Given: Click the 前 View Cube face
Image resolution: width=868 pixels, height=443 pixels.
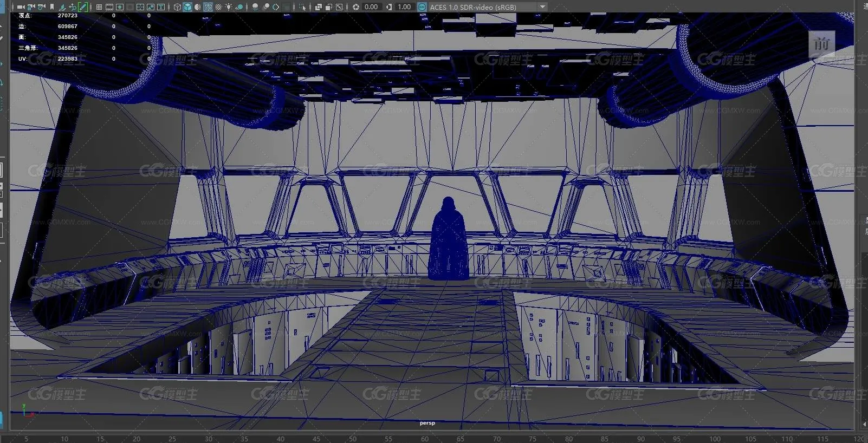Looking at the screenshot, I should tap(821, 44).
